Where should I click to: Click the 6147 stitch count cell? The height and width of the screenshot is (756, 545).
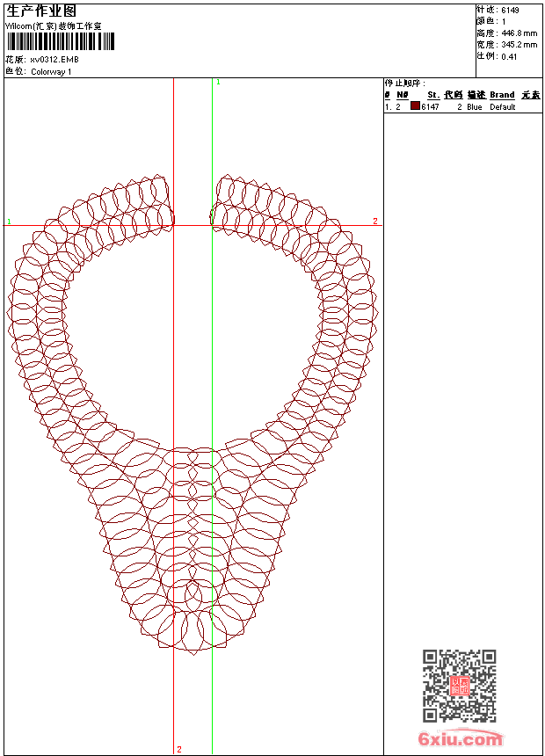click(x=430, y=107)
